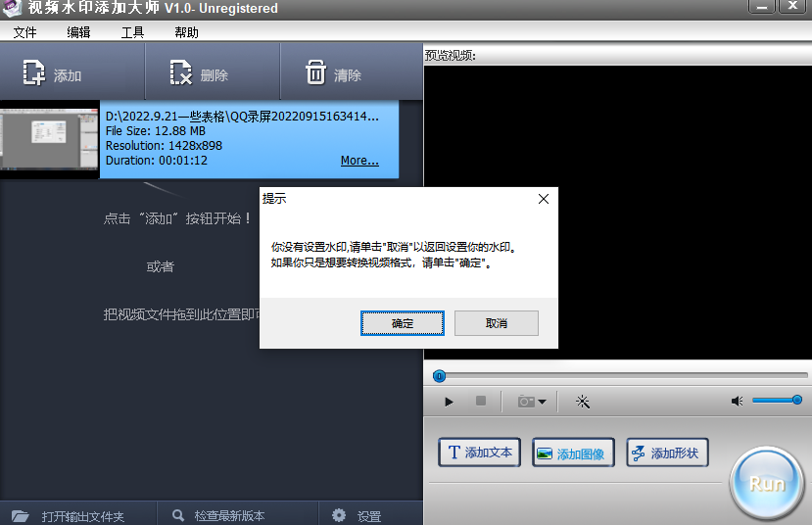This screenshot has width=812, height=525.
Task: Close the 提示 dialog with X
Action: (544, 199)
